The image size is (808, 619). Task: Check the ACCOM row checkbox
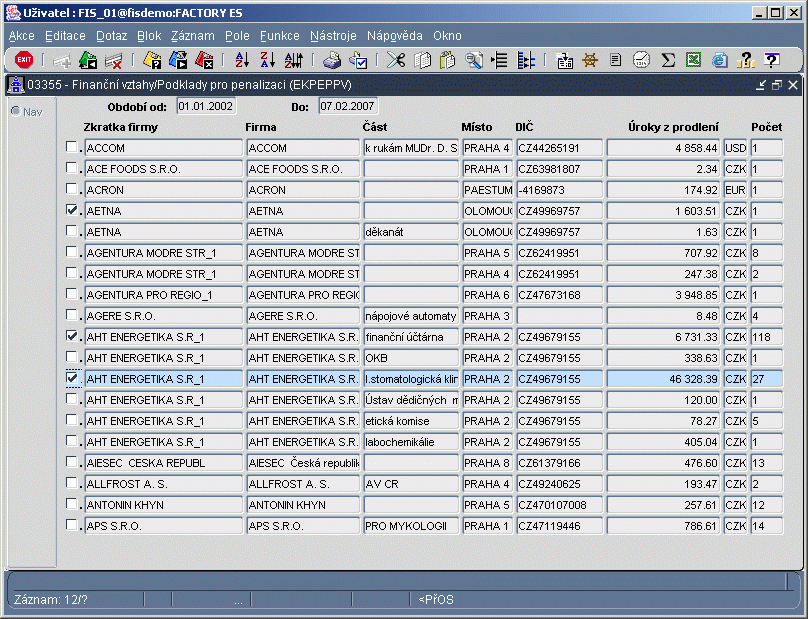coord(71,148)
